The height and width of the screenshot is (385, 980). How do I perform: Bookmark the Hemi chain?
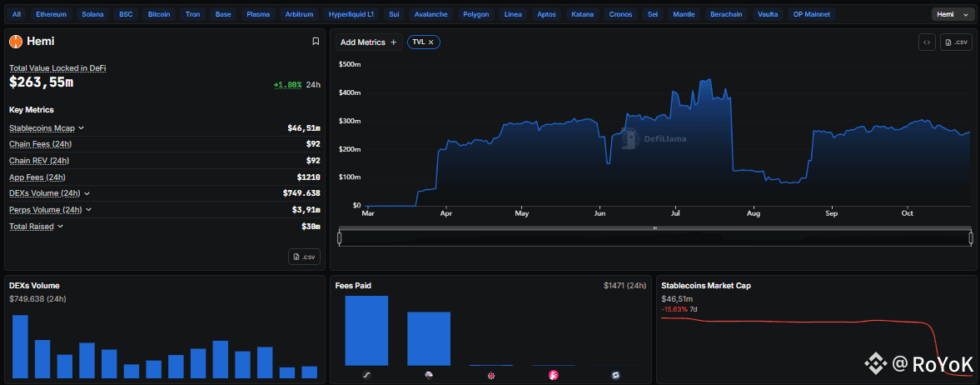coord(316,41)
